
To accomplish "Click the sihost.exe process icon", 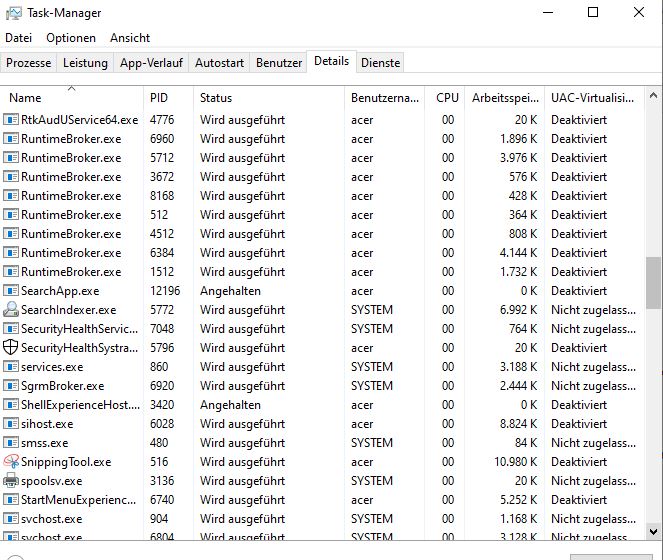I will tap(11, 424).
